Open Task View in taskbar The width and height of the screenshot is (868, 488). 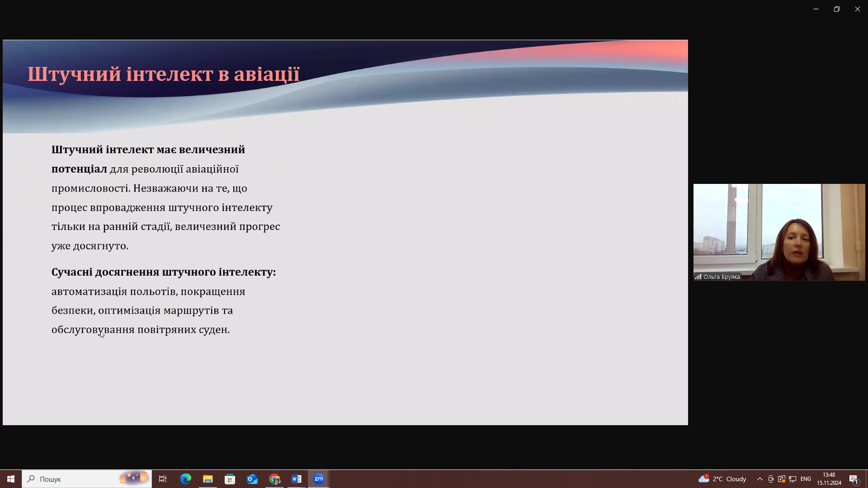163,479
